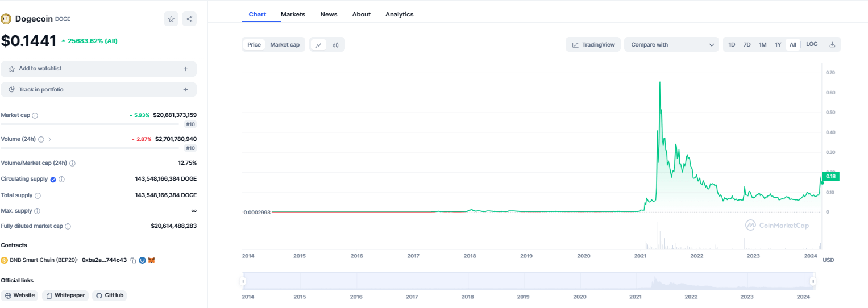Switch to the Markets tab
The image size is (868, 308).
point(293,14)
